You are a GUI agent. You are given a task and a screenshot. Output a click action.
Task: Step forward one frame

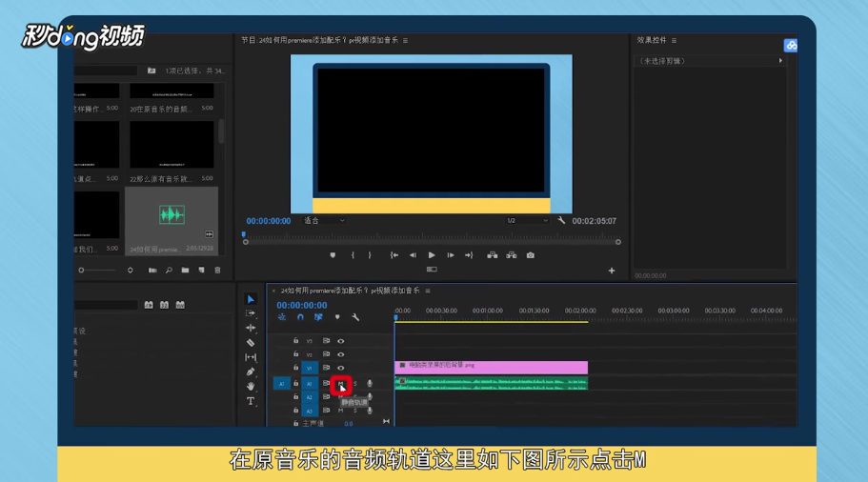pyautogui.click(x=451, y=255)
